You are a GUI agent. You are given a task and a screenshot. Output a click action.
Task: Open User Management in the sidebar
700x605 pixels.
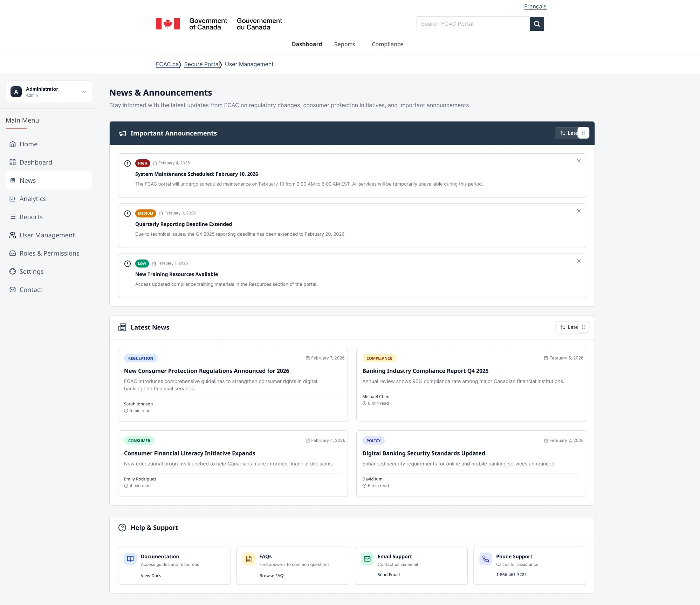(x=49, y=235)
